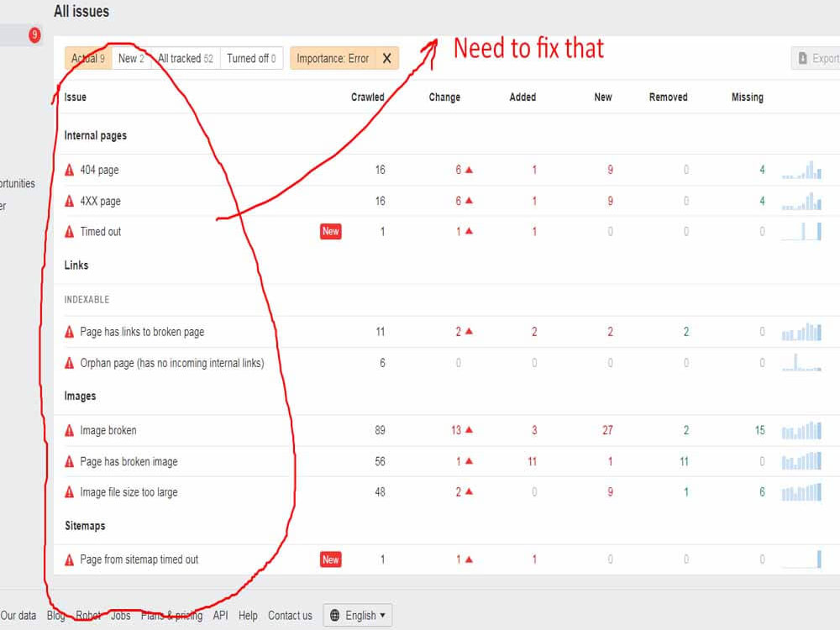Open the Page has broken image issue

point(129,462)
